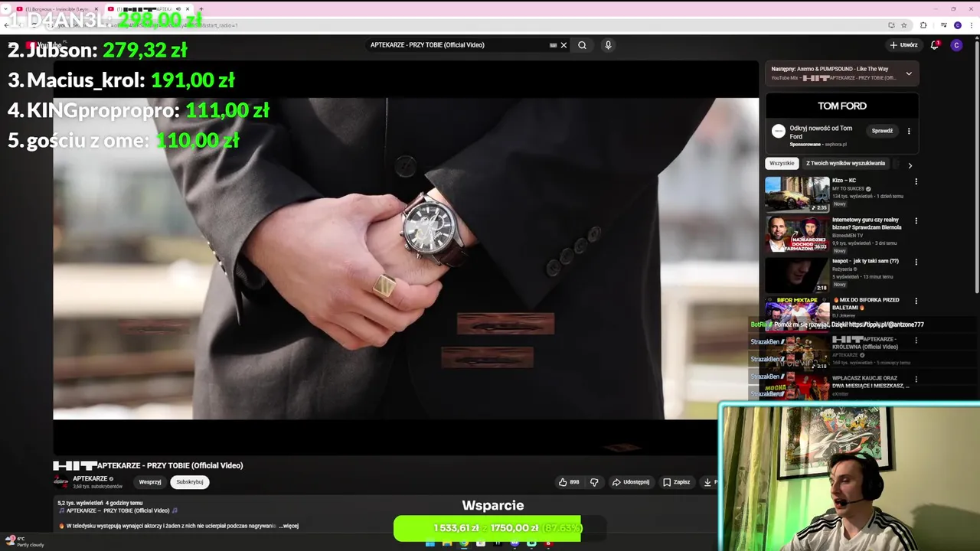Expand the Następny playlist panel chevron
The height and width of the screenshot is (551, 980).
click(x=909, y=73)
